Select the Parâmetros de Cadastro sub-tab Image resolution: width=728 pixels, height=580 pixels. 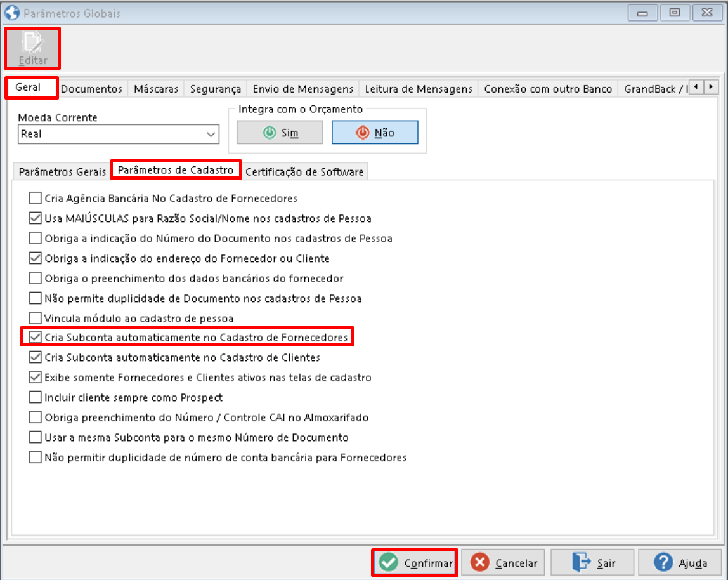[x=176, y=169]
